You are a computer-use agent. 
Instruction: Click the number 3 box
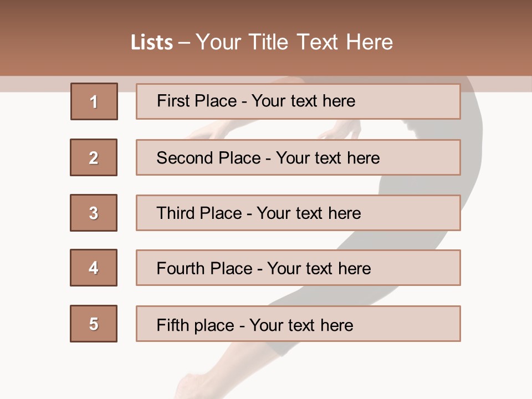click(94, 213)
